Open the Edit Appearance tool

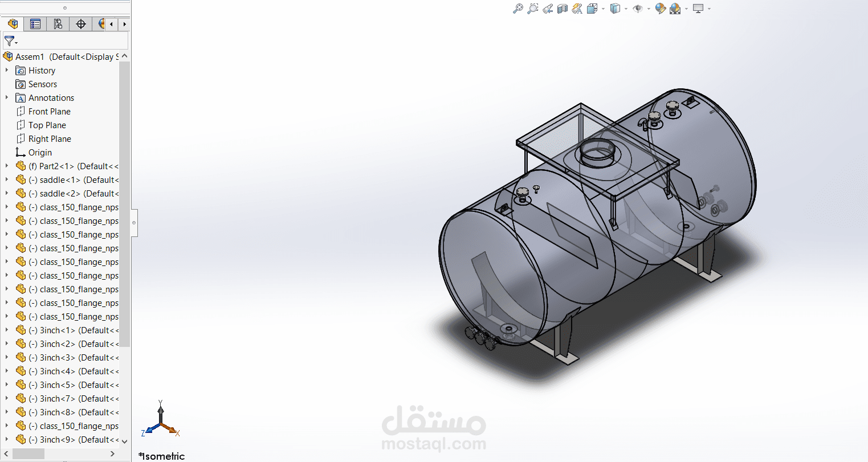pyautogui.click(x=661, y=9)
